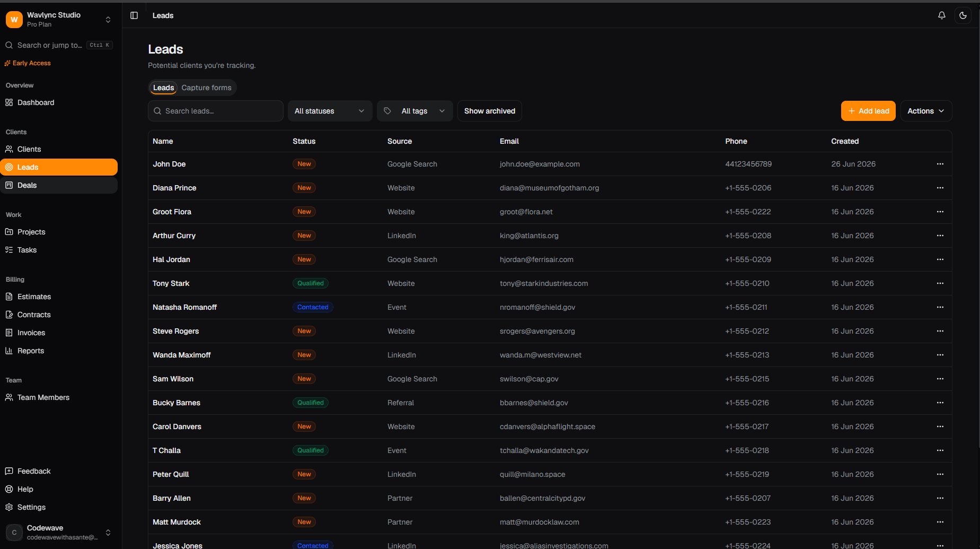The image size is (980, 549).
Task: Open row options for Peter Quill
Action: [940, 474]
